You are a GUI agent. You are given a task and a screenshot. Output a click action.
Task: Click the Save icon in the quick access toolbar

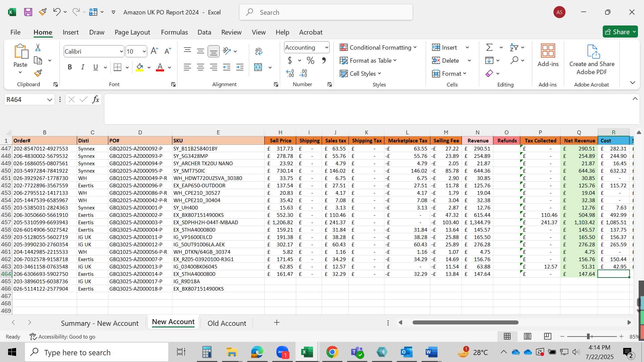pos(28,12)
